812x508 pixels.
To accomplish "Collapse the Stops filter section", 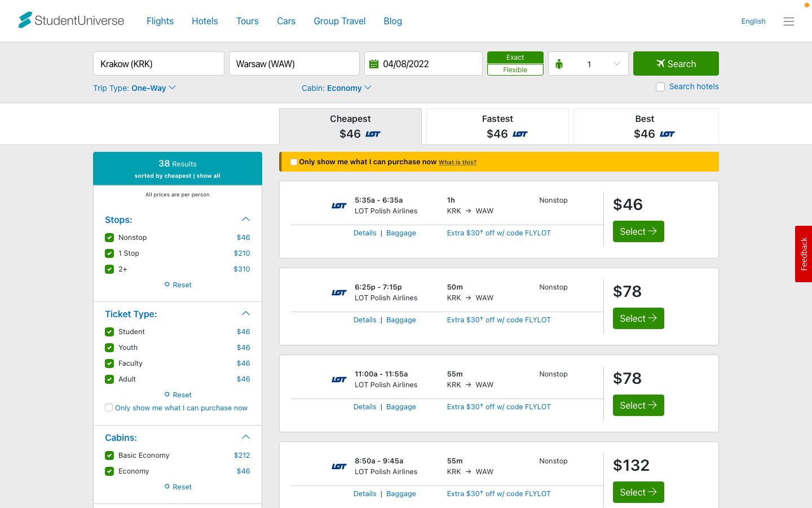I will tap(246, 219).
